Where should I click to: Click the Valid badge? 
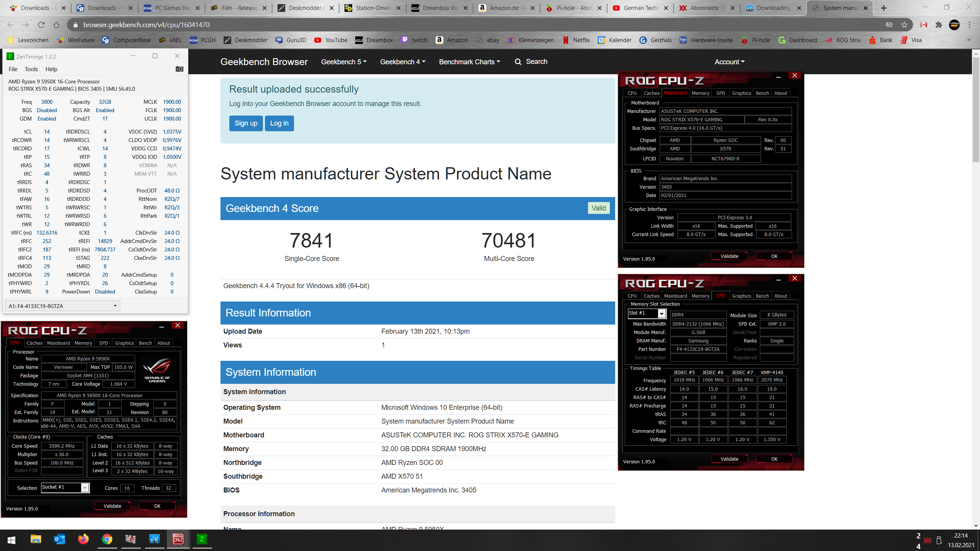pos(599,208)
